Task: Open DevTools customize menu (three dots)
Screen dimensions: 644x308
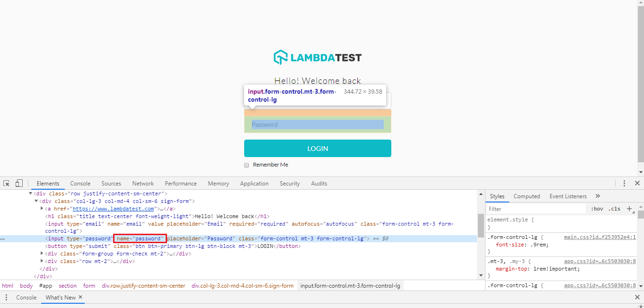Action: point(624,184)
